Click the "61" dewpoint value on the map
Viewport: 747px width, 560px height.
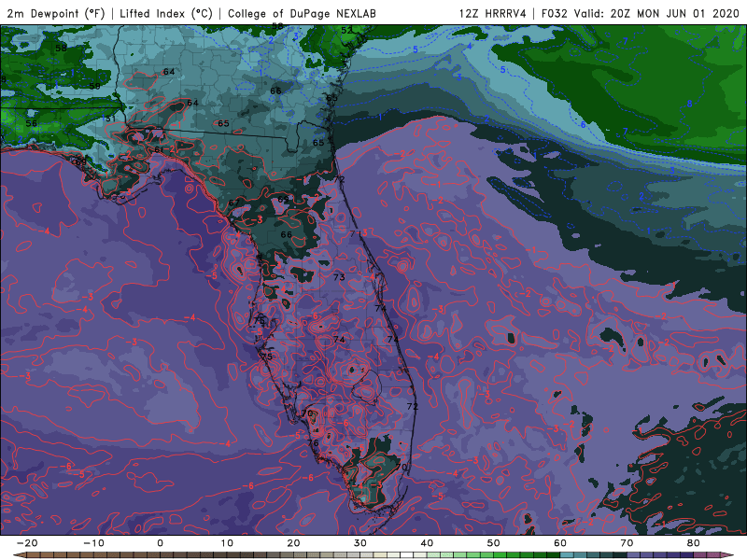(x=160, y=149)
